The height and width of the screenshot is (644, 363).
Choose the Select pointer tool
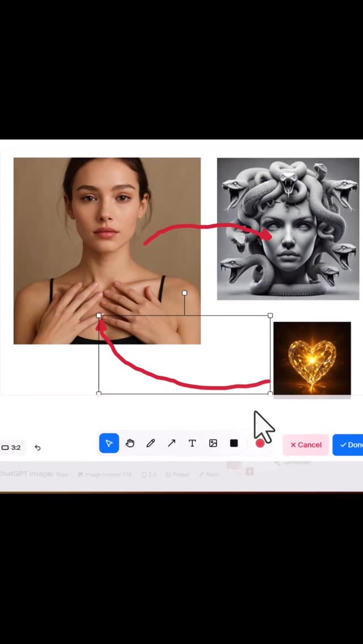point(109,443)
